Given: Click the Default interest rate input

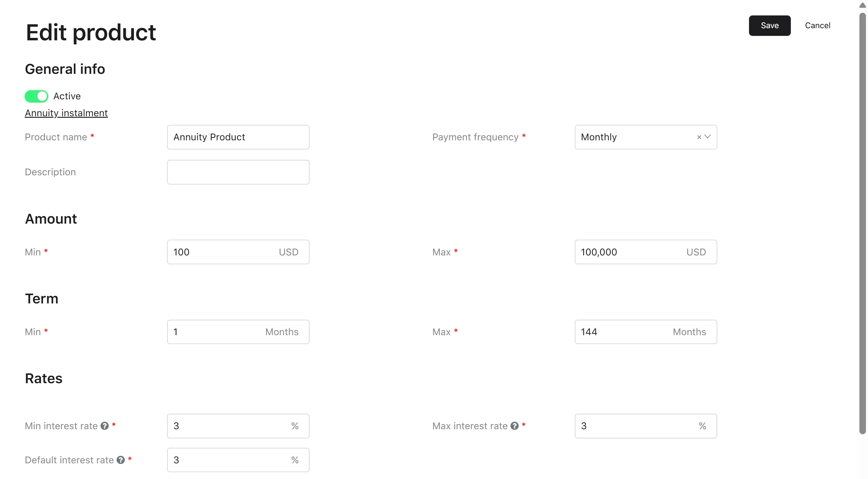Looking at the screenshot, I should 238,460.
